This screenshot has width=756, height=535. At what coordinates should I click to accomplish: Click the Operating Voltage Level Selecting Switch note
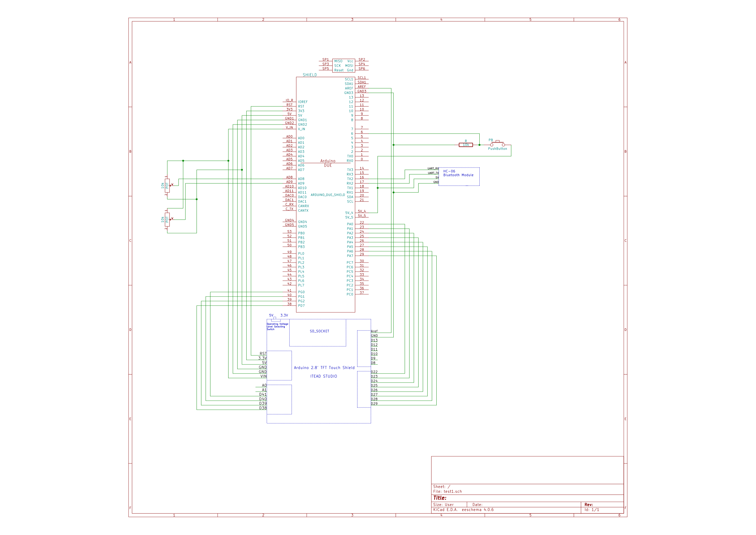click(x=278, y=327)
